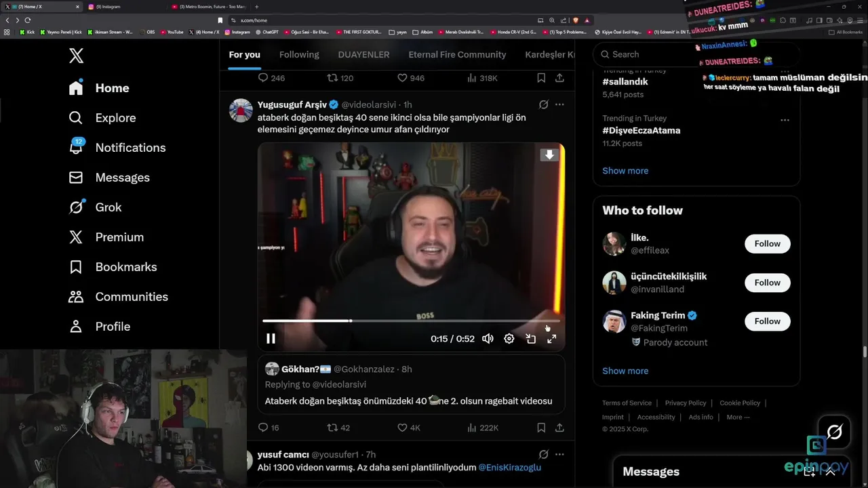868x488 pixels.
Task: Open the YouTube bookmark
Action: tap(172, 32)
